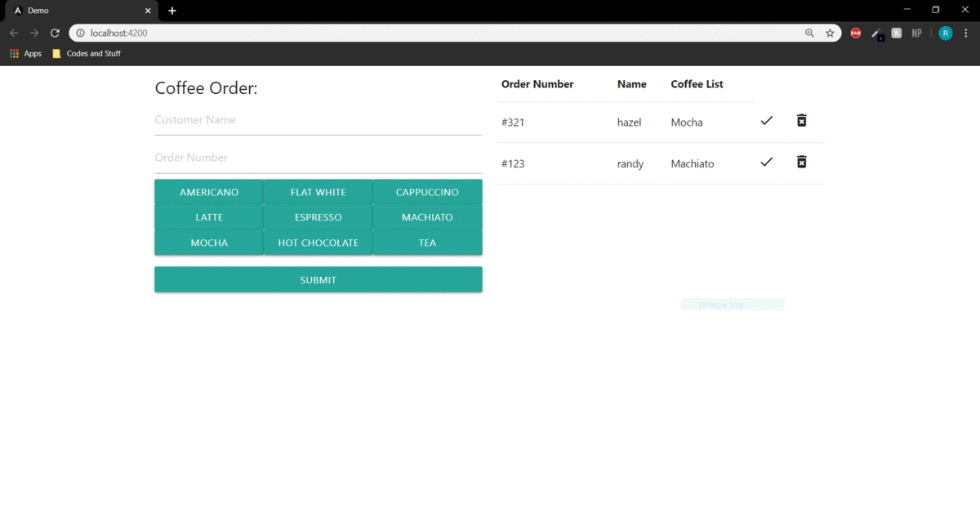The image size is (980, 526).
Task: Go forward using browser forward arrow
Action: 34,33
